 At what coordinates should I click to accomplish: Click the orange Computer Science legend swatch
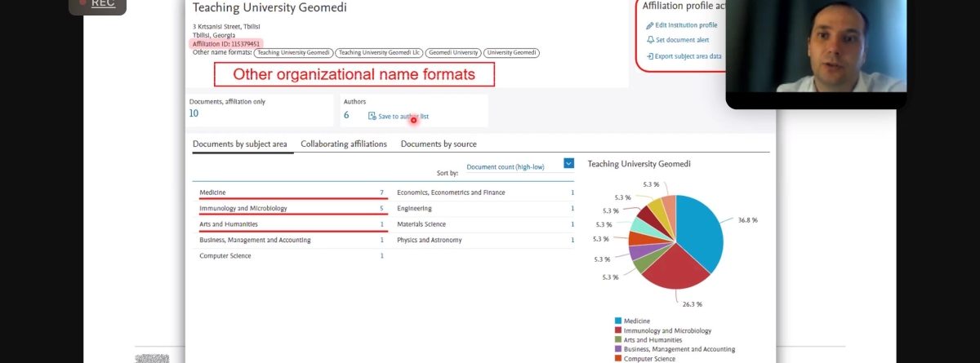(x=617, y=358)
